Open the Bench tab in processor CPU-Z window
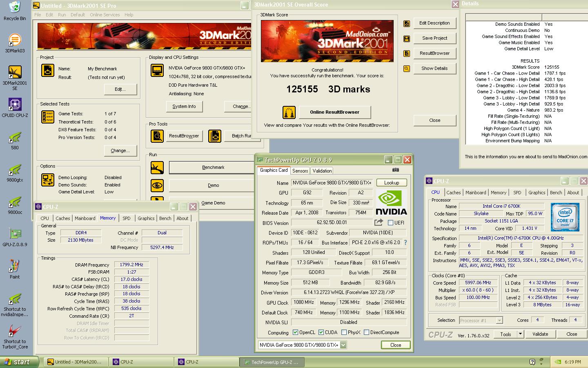 point(556,193)
